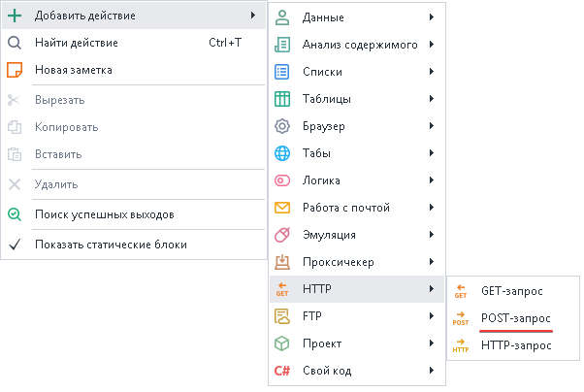This screenshot has height=392, width=584.
Task: Click the envelope icon for Работа с почтой
Action: tap(282, 208)
